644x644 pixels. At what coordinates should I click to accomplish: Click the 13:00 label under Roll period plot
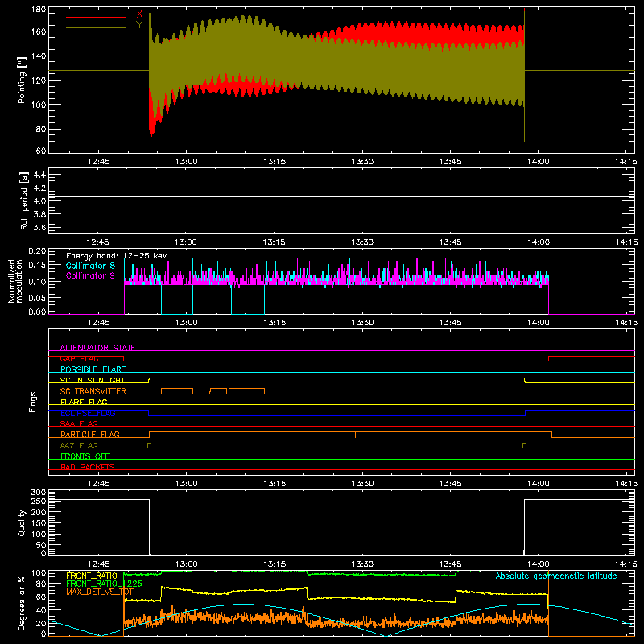(187, 242)
